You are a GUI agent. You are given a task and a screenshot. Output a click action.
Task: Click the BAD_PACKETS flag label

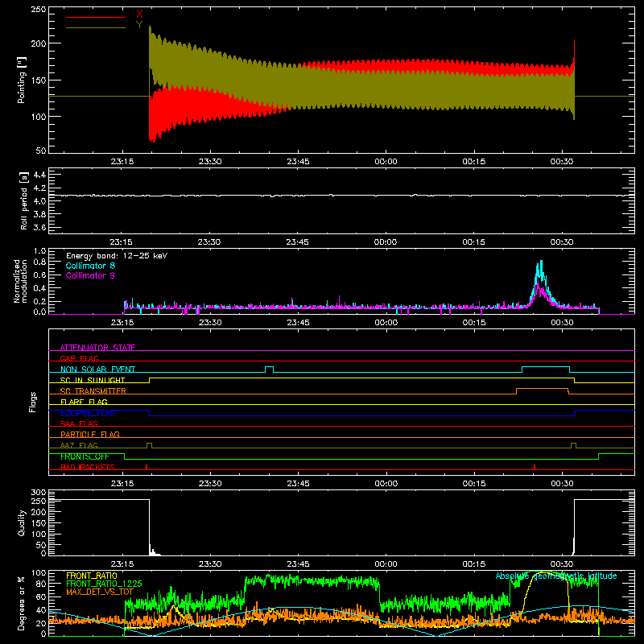pyautogui.click(x=88, y=467)
